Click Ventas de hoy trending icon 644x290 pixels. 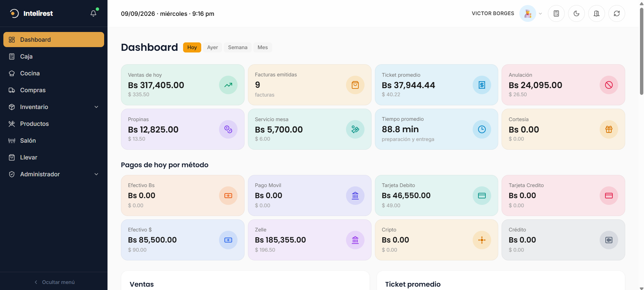[228, 85]
